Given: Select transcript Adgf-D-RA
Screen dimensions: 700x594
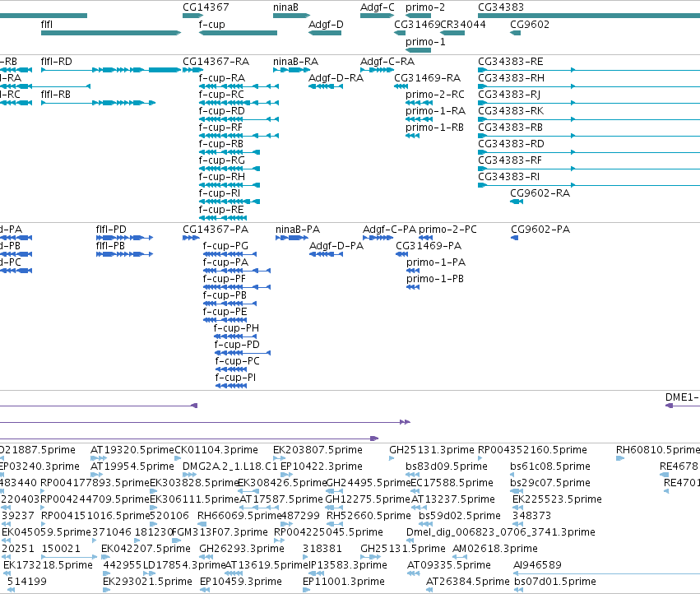Looking at the screenshot, I should (x=336, y=77).
